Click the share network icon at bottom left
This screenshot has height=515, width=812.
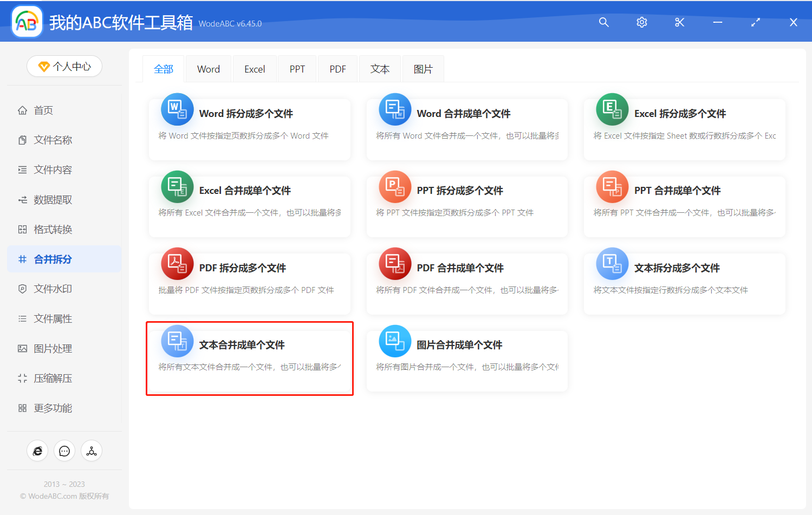pos(92,451)
